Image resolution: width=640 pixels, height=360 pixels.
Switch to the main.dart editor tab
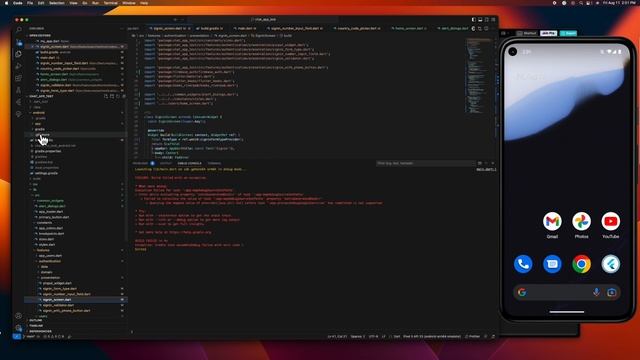click(x=247, y=29)
